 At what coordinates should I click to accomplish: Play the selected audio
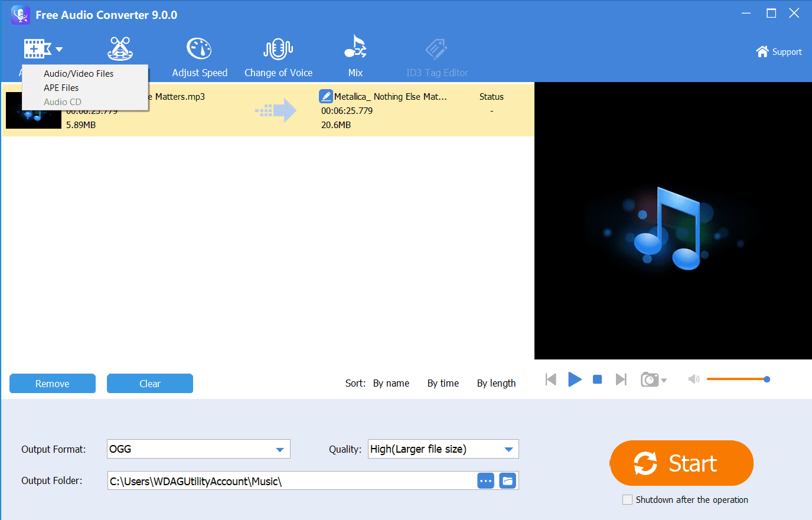point(575,379)
